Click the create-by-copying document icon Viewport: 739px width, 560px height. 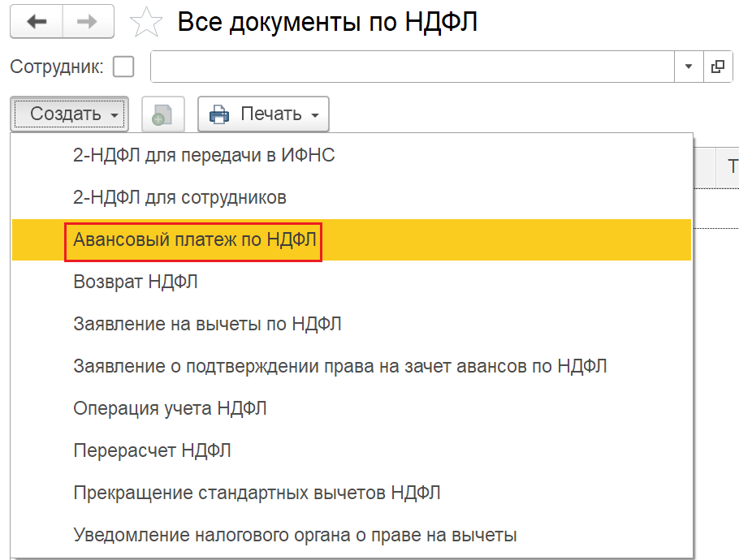pos(163,114)
